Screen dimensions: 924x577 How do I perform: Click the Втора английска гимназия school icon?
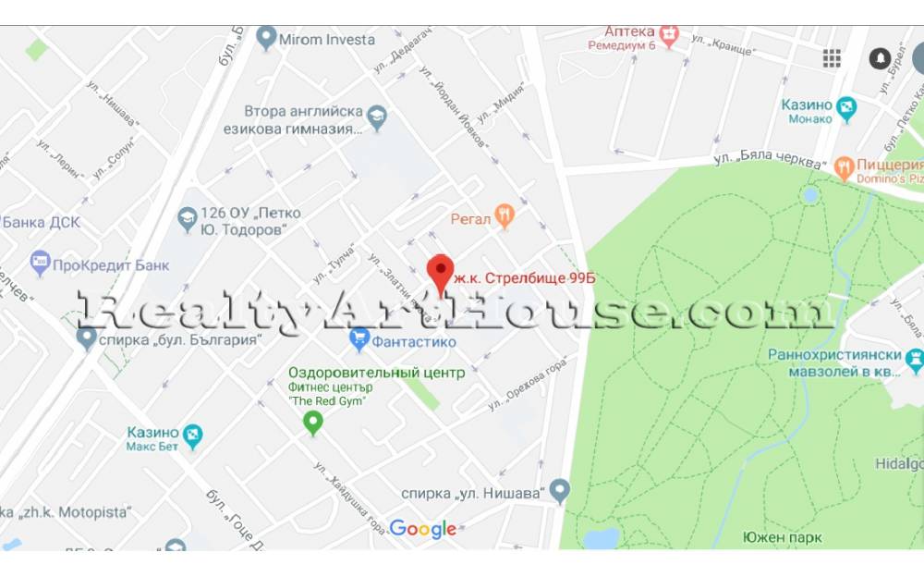pos(377,118)
